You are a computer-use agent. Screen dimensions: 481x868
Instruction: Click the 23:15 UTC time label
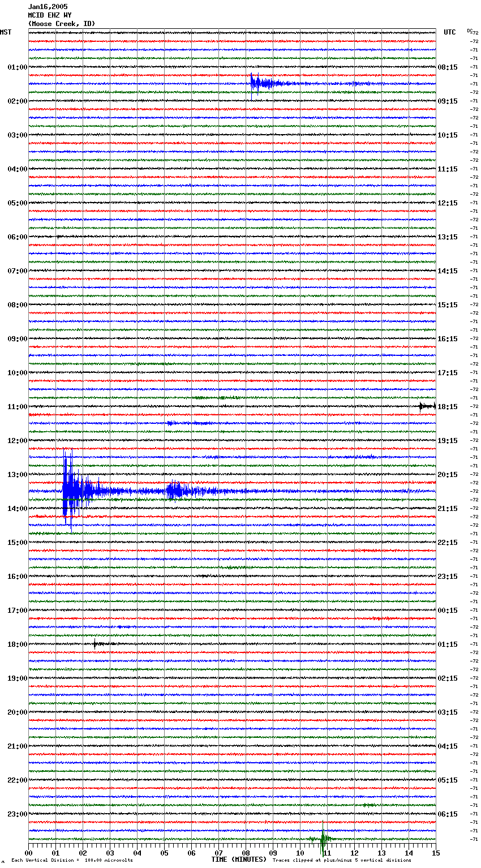coord(448,577)
